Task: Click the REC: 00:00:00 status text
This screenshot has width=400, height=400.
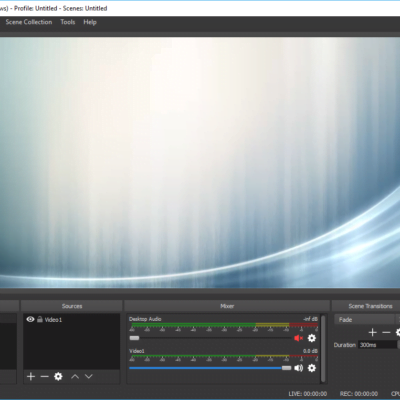Action: pyautogui.click(x=359, y=394)
